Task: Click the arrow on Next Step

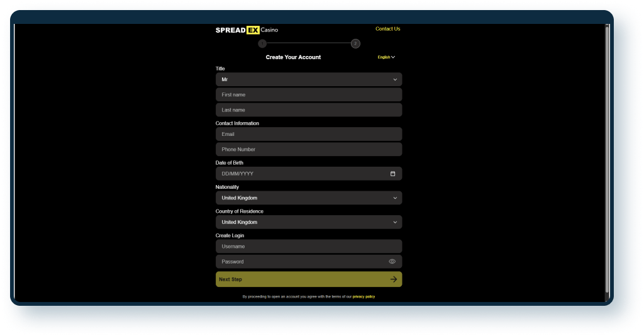Action: point(394,279)
